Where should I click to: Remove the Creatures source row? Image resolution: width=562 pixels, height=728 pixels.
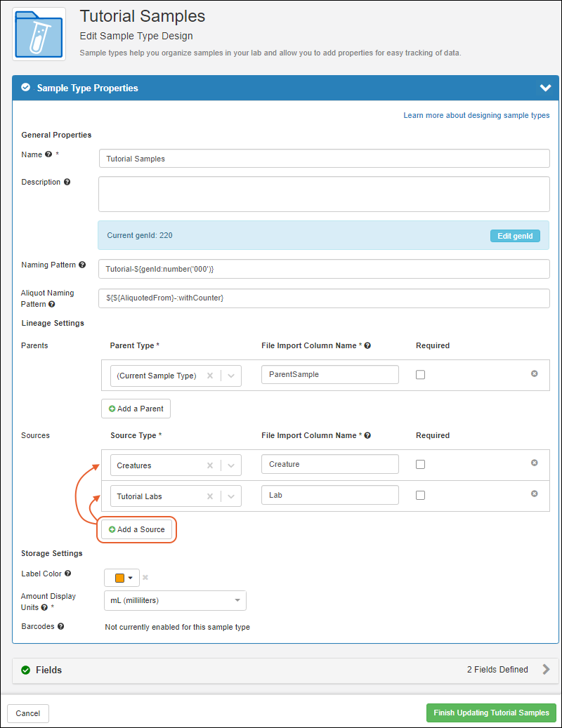534,463
